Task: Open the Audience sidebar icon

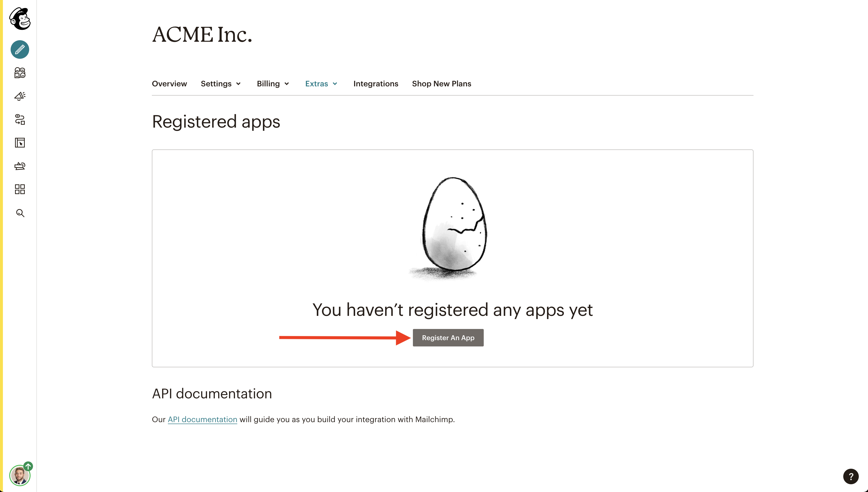Action: [x=20, y=73]
